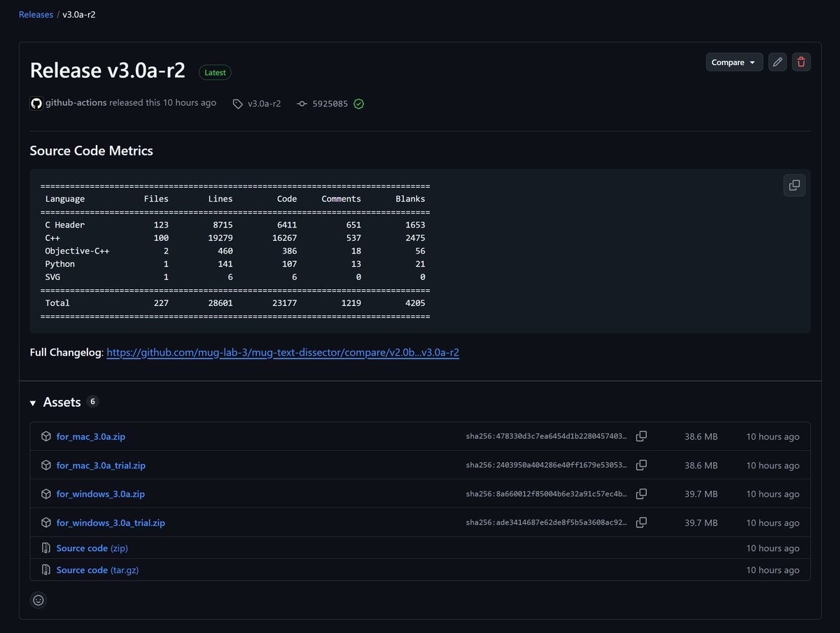Open the Releases breadcrumb link
Viewport: 840px width, 633px height.
(x=36, y=14)
